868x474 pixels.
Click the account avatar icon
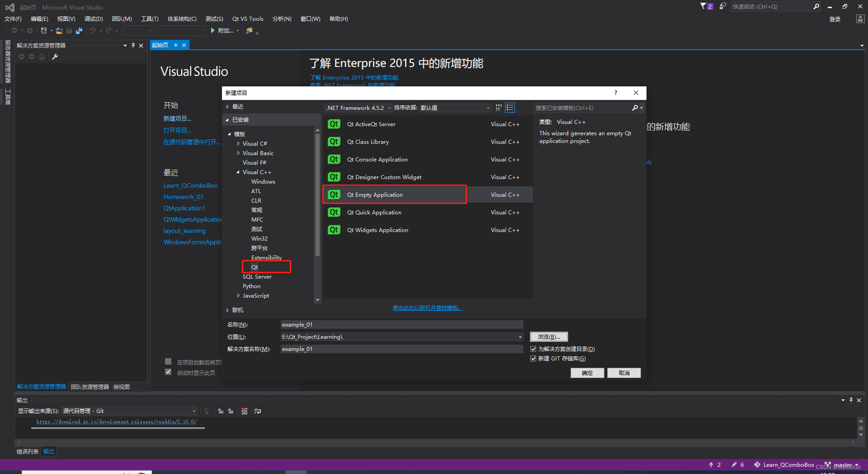pyautogui.click(x=860, y=19)
